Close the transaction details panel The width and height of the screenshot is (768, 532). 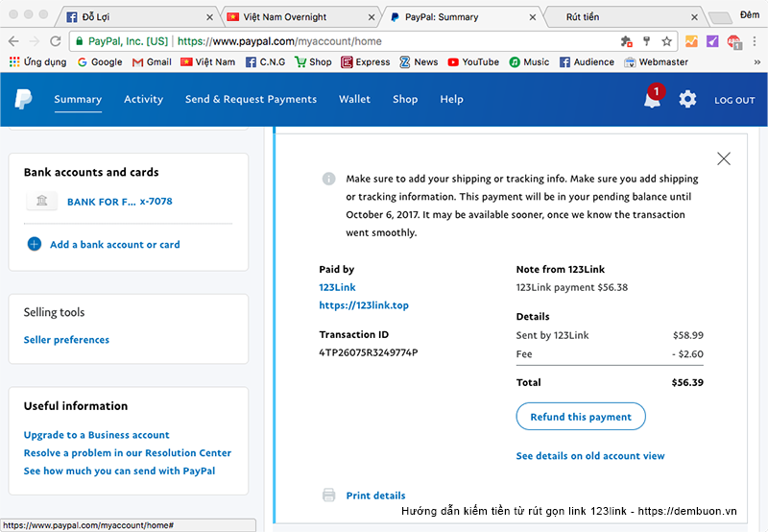coord(724,158)
